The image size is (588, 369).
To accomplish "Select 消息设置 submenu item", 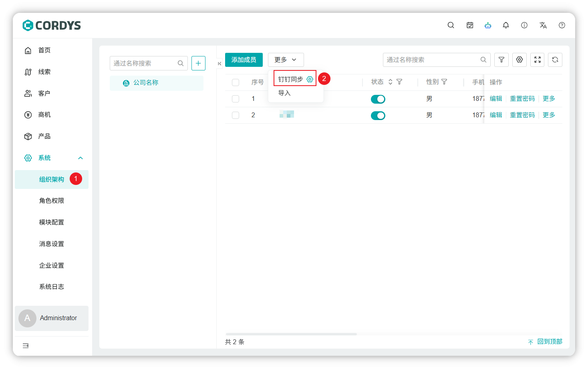I will pos(52,244).
